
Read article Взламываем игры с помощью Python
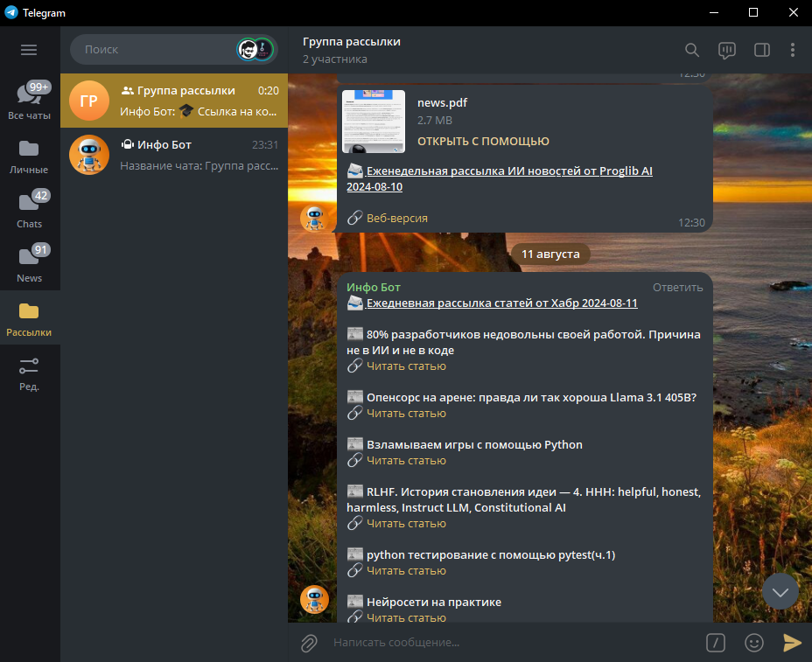click(406, 461)
